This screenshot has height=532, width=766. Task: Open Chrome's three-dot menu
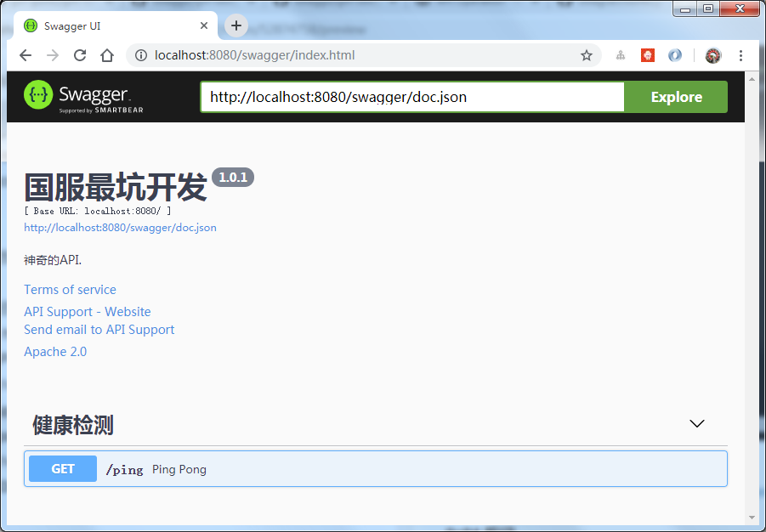click(x=740, y=54)
